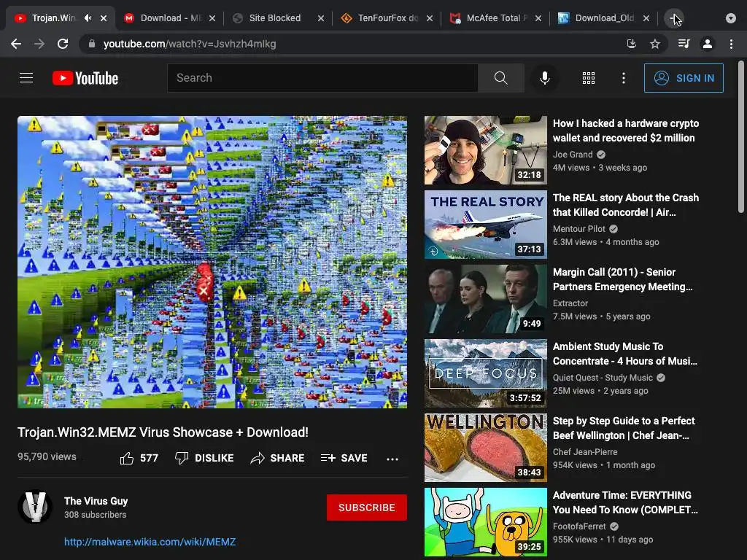Open the Beef Wellington video thumbnail
The image size is (747, 560).
485,447
